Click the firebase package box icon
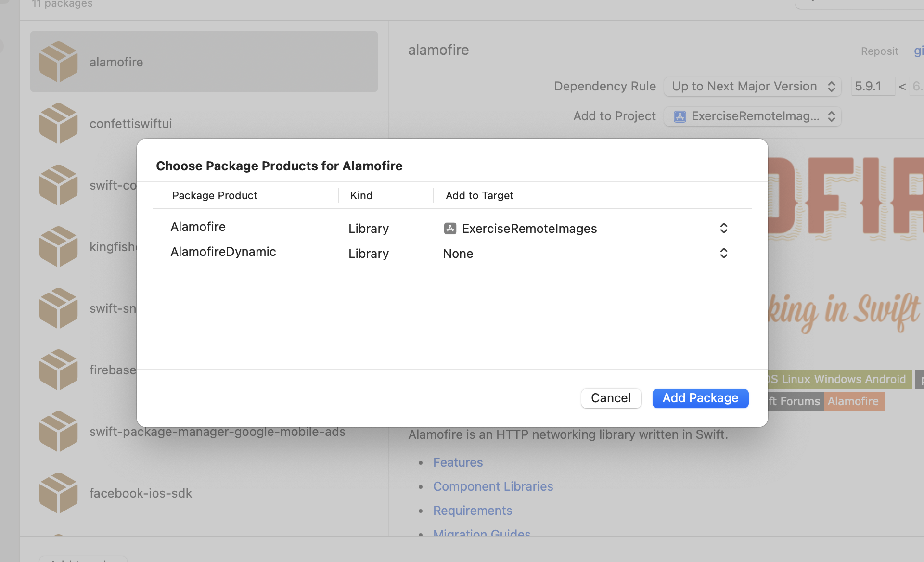 pyautogui.click(x=58, y=370)
